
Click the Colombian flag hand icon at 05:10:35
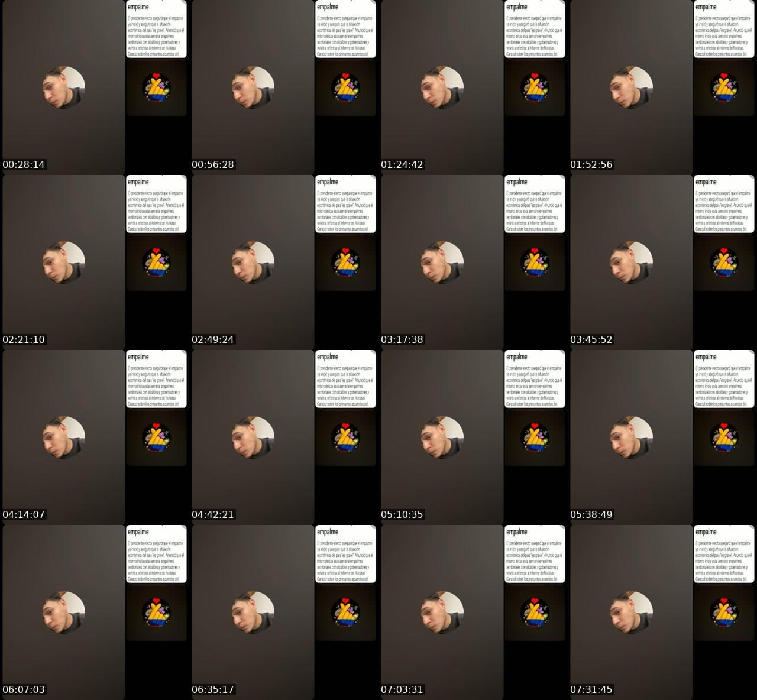[535, 437]
